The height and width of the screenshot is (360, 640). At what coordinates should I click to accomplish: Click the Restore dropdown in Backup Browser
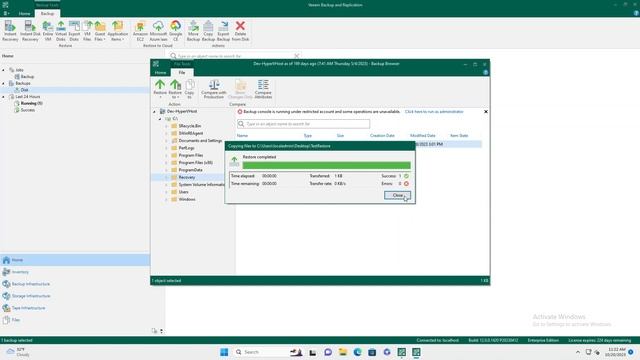coord(160,89)
